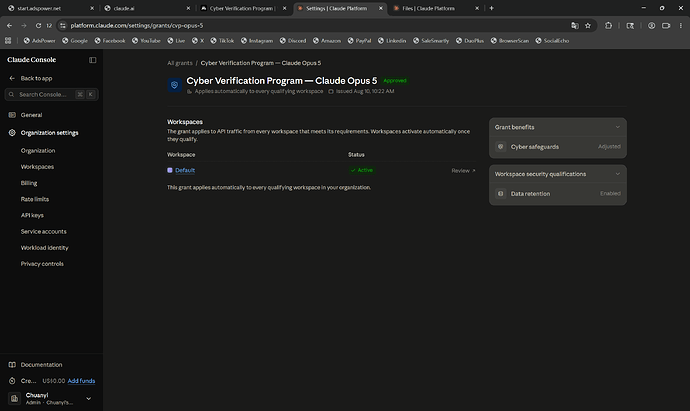This screenshot has width=690, height=411.
Task: Open Rate limits page
Action: pos(35,199)
